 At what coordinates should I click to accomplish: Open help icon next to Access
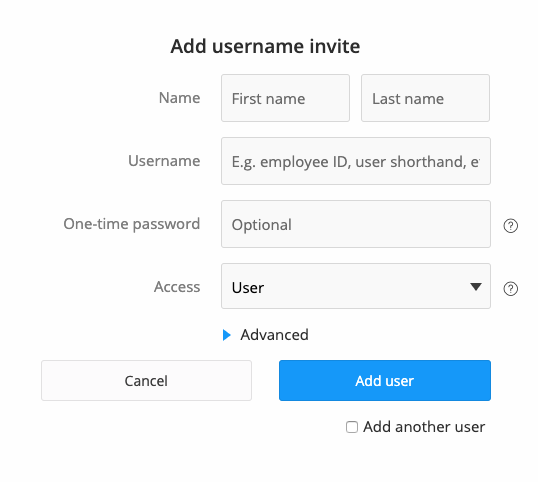pos(511,289)
